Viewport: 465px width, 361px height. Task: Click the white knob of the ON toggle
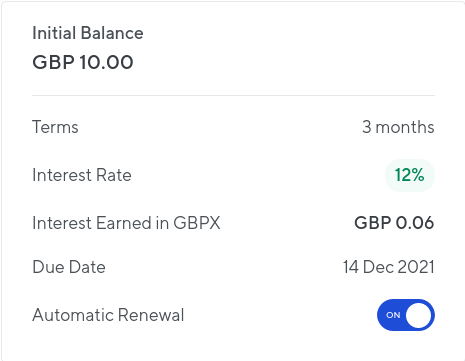[x=418, y=315]
